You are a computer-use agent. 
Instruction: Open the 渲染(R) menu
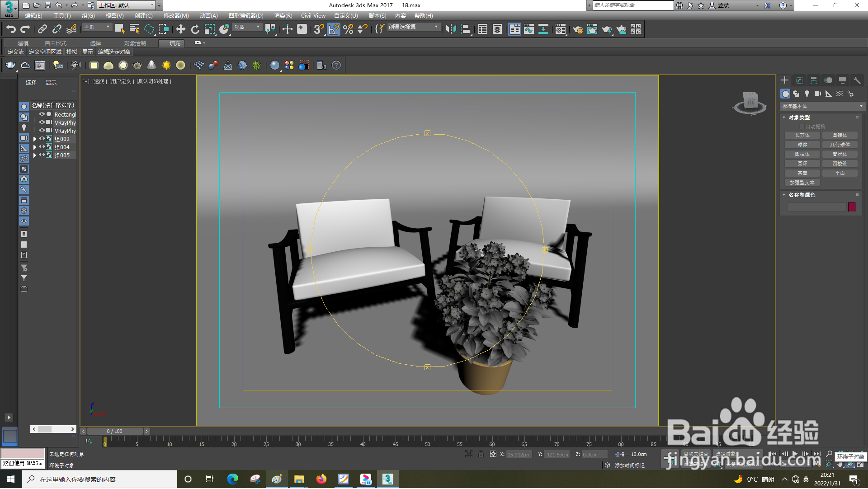283,15
